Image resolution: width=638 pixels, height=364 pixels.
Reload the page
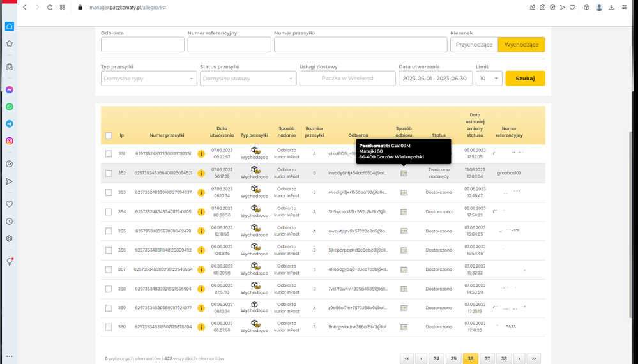[50, 7]
